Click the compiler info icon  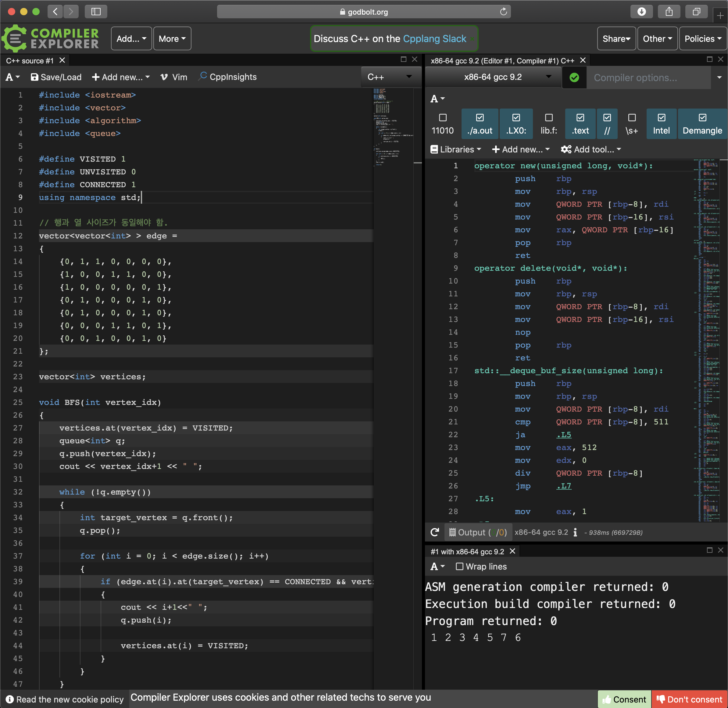(x=575, y=532)
